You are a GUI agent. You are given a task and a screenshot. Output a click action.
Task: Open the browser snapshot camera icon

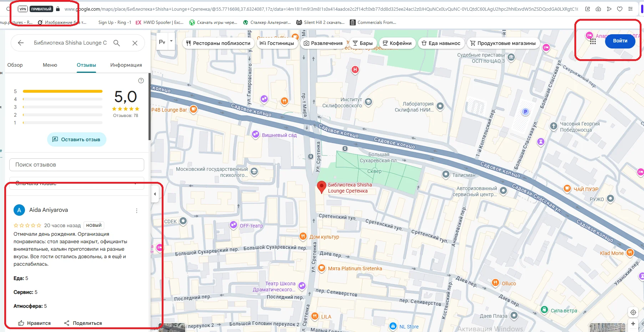[x=598, y=9]
